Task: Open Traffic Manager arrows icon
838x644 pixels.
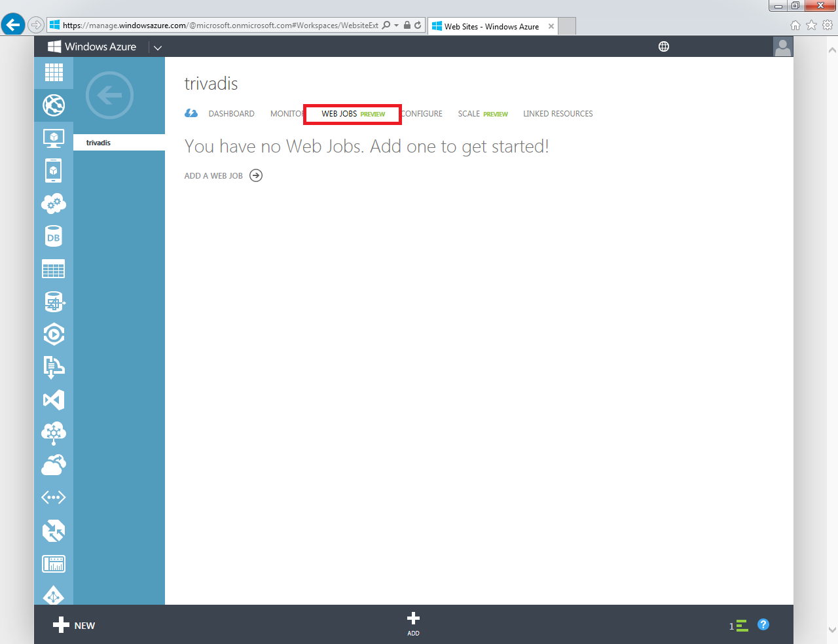Action: 54,531
